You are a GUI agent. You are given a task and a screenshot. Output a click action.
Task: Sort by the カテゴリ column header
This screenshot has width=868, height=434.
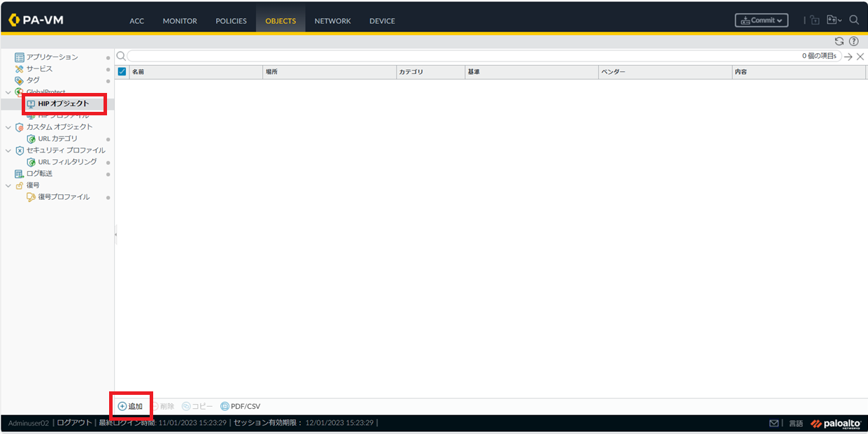[x=430, y=71]
